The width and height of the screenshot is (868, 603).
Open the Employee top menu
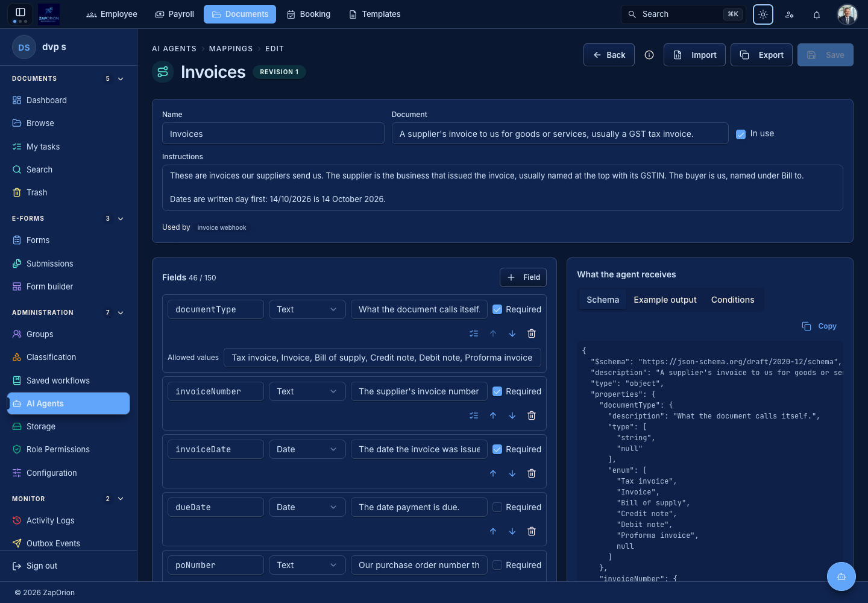coord(112,14)
